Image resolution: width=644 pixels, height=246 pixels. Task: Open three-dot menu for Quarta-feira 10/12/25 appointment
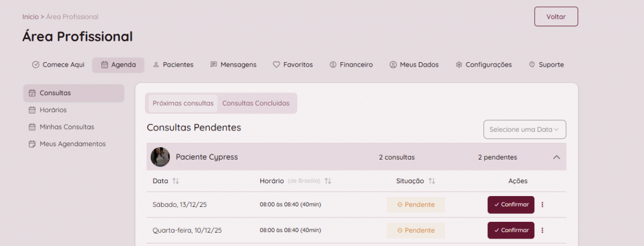point(543,230)
